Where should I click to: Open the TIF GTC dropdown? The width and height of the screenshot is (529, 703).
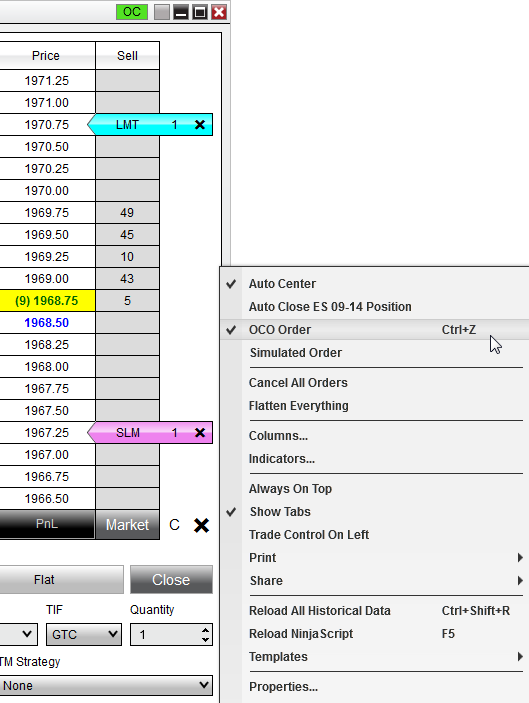point(84,634)
